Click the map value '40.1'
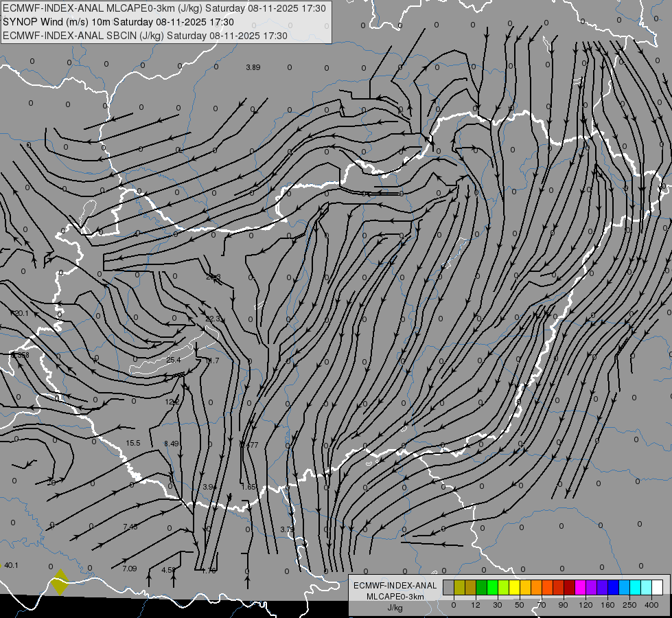The image size is (672, 618). [11, 565]
